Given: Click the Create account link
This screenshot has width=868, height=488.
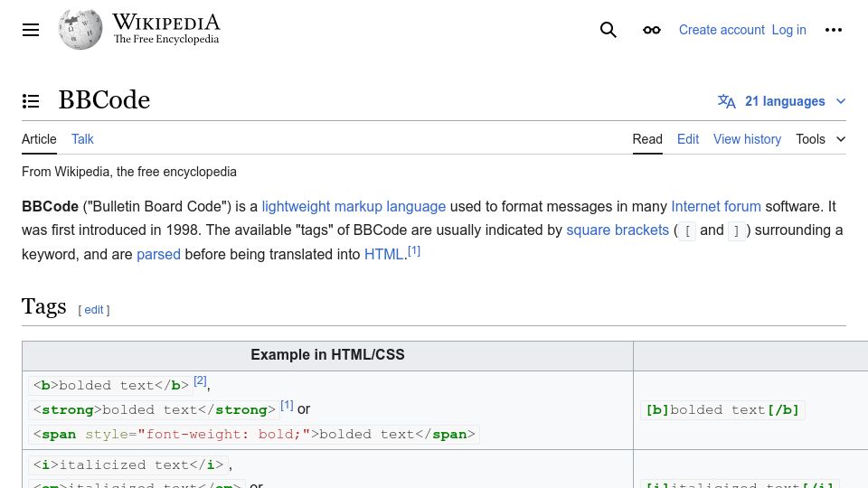Looking at the screenshot, I should pos(722,30).
